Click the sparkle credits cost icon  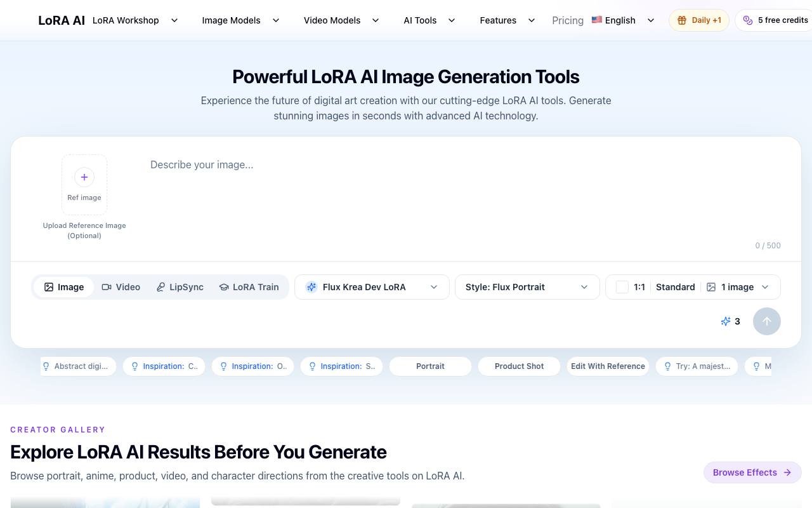click(726, 321)
